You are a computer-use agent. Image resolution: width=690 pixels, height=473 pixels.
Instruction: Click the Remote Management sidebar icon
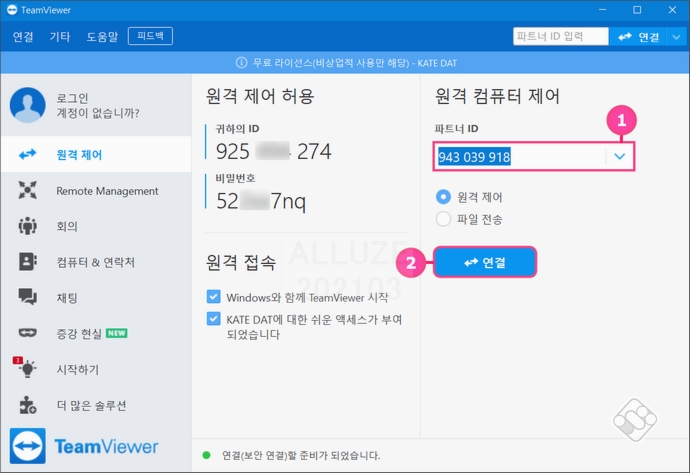click(27, 190)
